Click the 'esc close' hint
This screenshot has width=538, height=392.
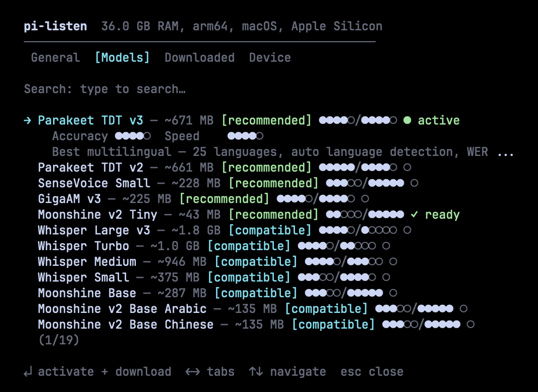pyautogui.click(x=372, y=372)
